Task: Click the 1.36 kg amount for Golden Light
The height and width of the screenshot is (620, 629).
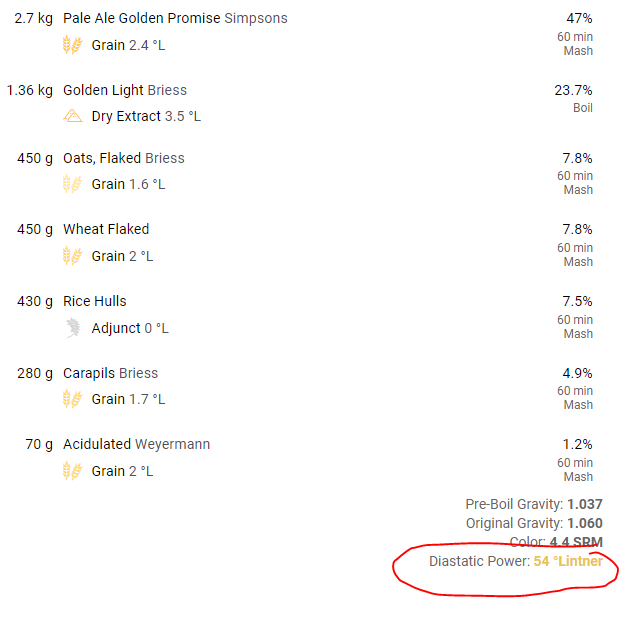Action: (30, 90)
